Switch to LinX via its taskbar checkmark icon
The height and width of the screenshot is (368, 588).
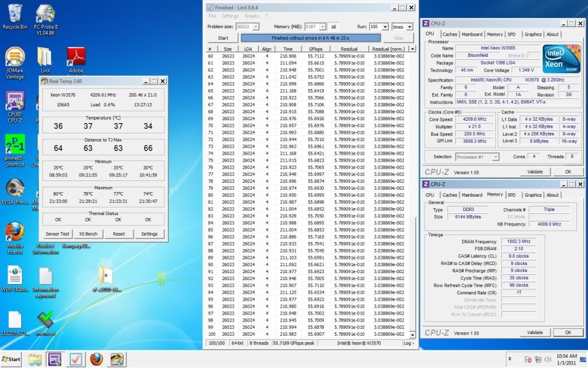(76, 359)
